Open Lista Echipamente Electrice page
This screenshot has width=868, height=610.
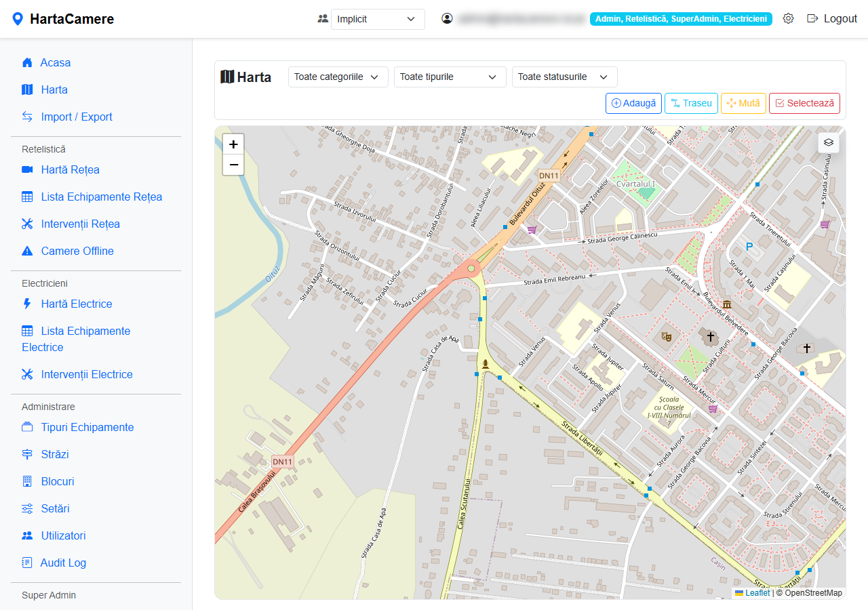point(76,339)
